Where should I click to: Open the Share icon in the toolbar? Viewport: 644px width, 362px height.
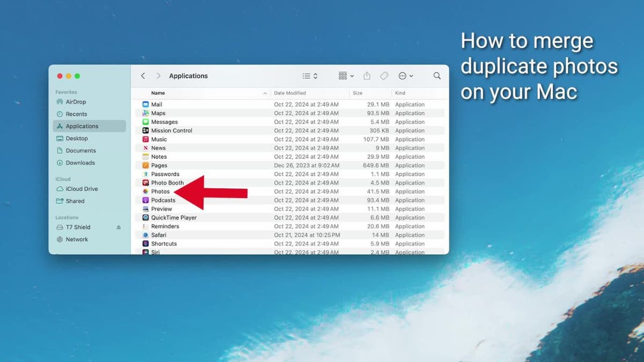tap(367, 76)
